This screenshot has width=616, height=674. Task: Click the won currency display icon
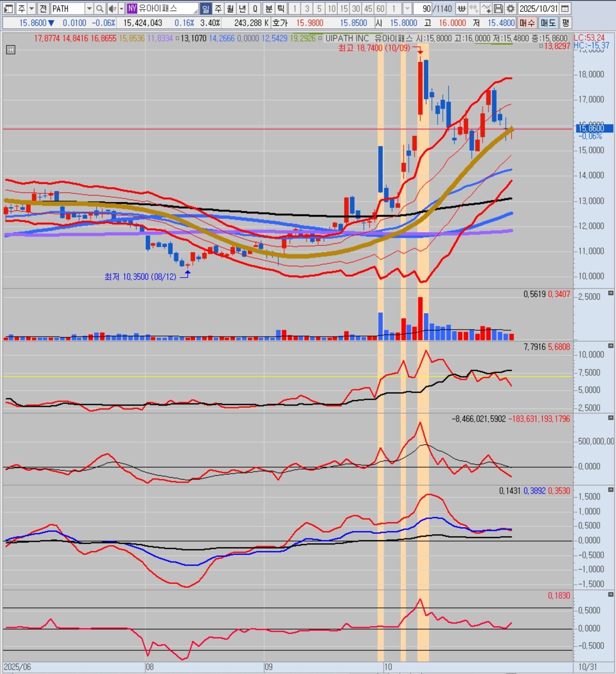coord(461,9)
